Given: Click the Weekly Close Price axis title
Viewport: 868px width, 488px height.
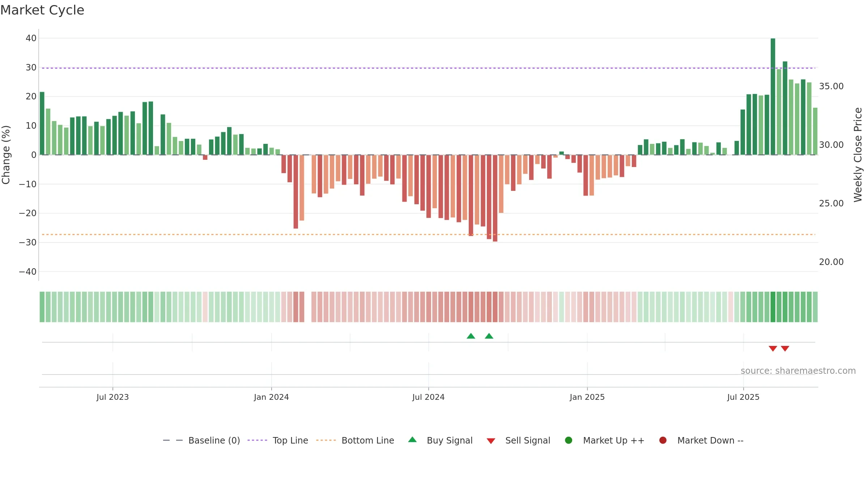Looking at the screenshot, I should tap(858, 155).
